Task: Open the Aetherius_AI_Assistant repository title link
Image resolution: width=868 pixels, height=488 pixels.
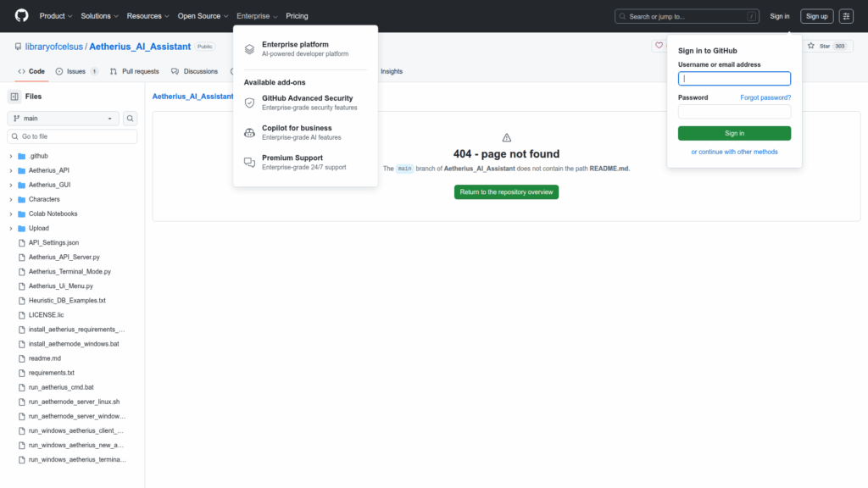Action: point(140,47)
